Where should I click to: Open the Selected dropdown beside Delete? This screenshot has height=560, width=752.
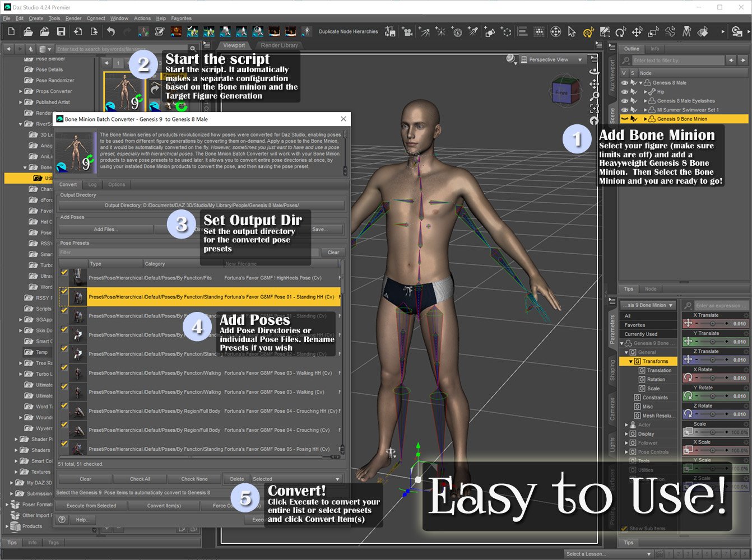click(296, 479)
